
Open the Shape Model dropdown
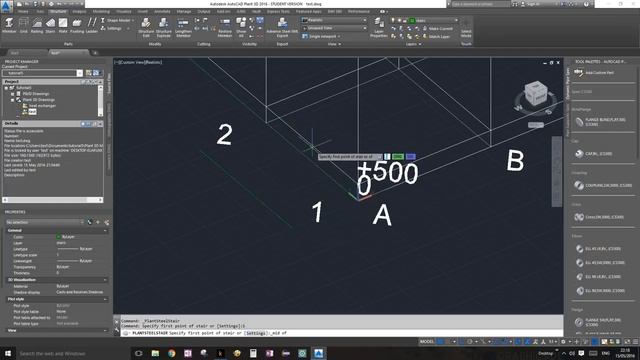point(118,20)
